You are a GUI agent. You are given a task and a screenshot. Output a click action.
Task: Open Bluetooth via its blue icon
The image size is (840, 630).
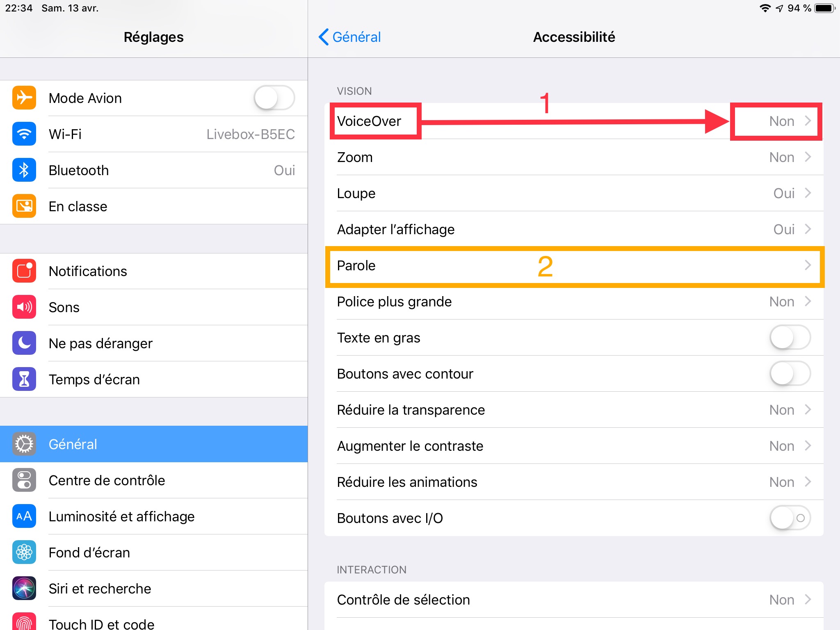(x=24, y=170)
